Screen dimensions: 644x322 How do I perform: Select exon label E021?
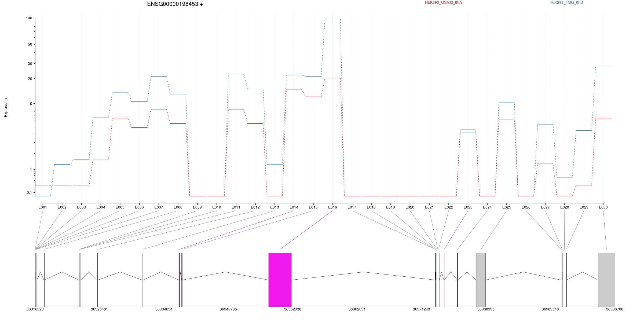pos(429,207)
